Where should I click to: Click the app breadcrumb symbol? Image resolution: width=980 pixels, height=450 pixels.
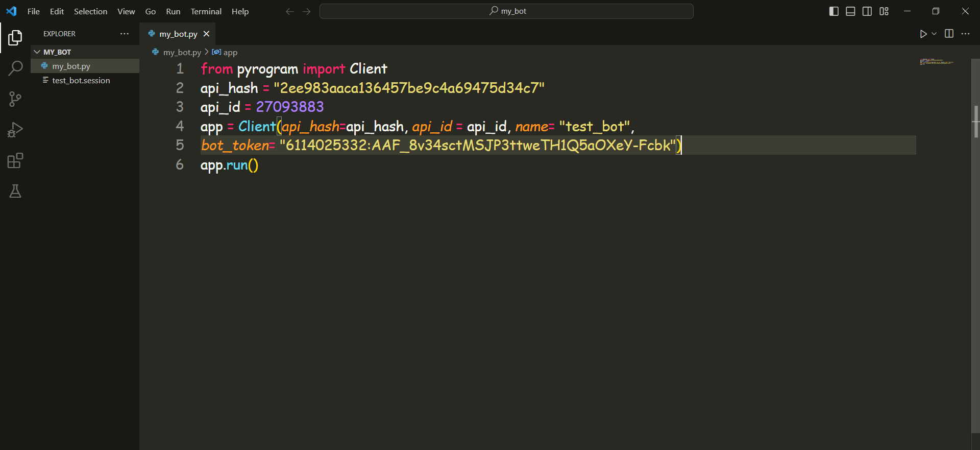(230, 52)
